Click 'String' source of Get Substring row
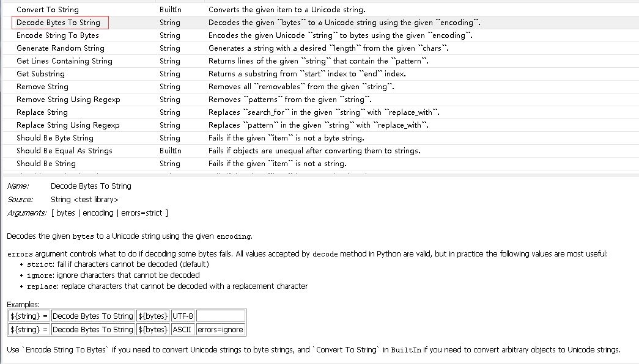 pyautogui.click(x=169, y=74)
